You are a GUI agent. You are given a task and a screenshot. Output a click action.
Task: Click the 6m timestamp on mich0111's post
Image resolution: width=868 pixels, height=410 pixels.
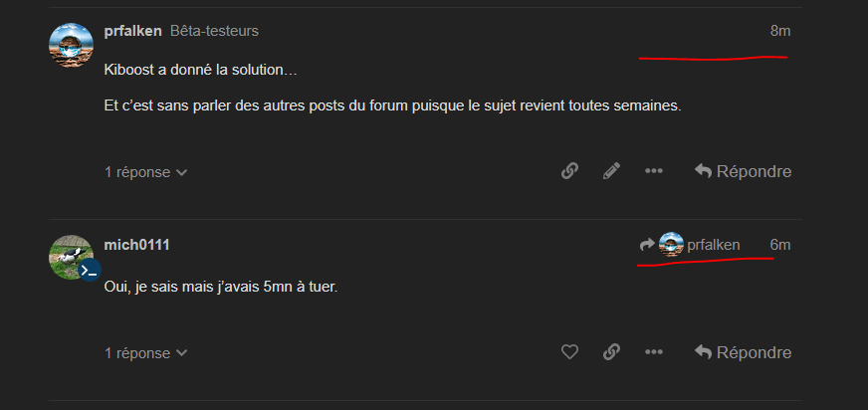click(x=780, y=245)
